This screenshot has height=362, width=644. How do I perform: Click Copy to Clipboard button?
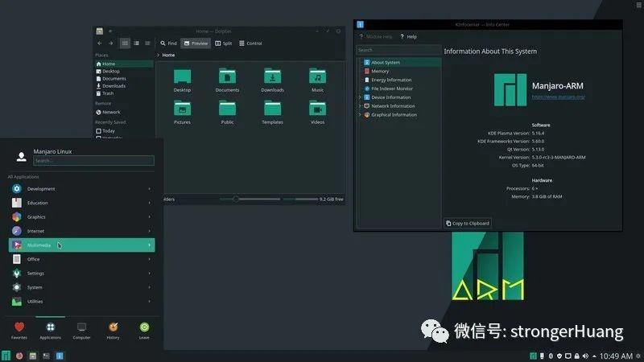[x=468, y=224]
